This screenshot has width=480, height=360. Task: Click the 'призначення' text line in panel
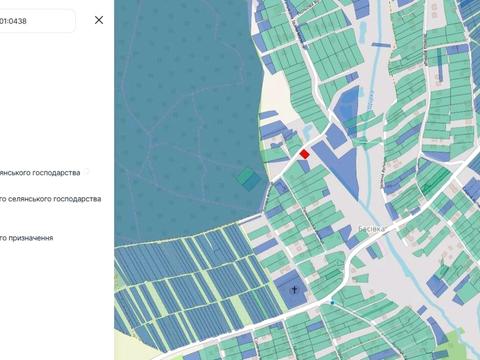click(x=27, y=238)
